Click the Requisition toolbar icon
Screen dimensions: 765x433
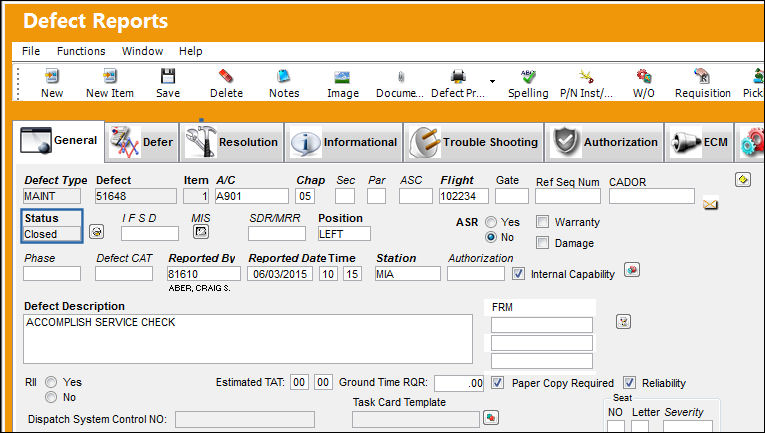click(702, 77)
